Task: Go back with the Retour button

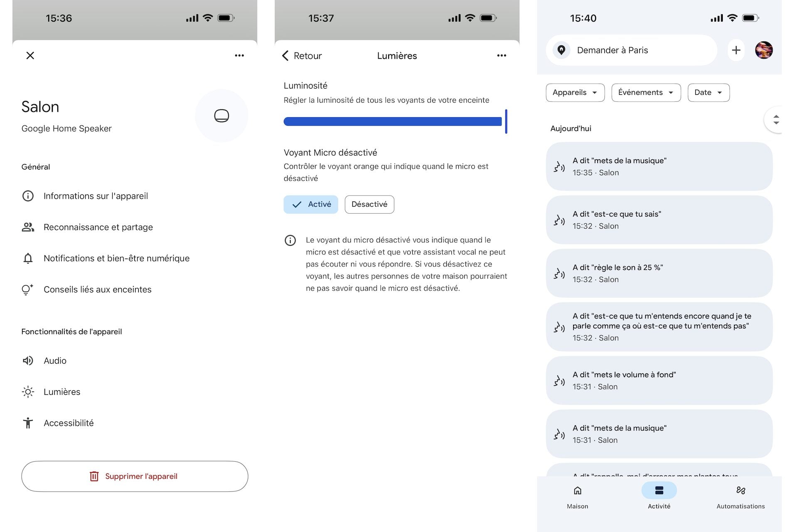Action: [x=302, y=56]
